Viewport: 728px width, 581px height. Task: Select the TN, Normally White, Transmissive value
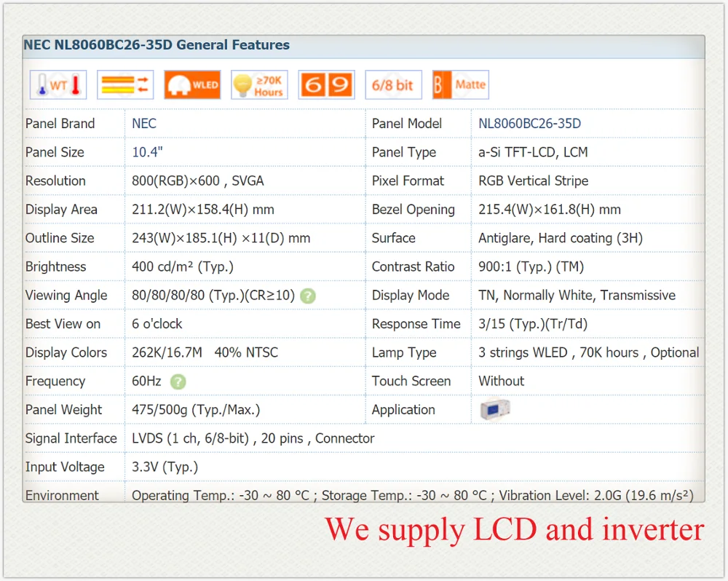click(577, 296)
